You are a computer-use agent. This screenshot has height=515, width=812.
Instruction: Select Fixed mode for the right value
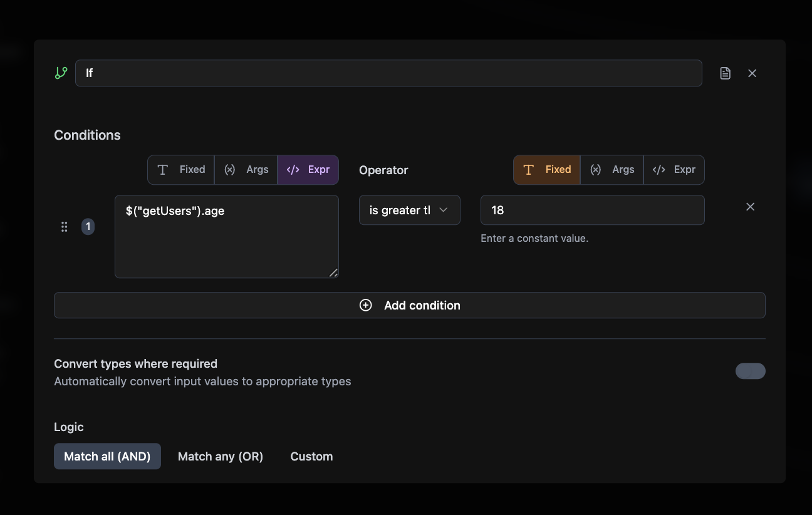click(x=547, y=170)
